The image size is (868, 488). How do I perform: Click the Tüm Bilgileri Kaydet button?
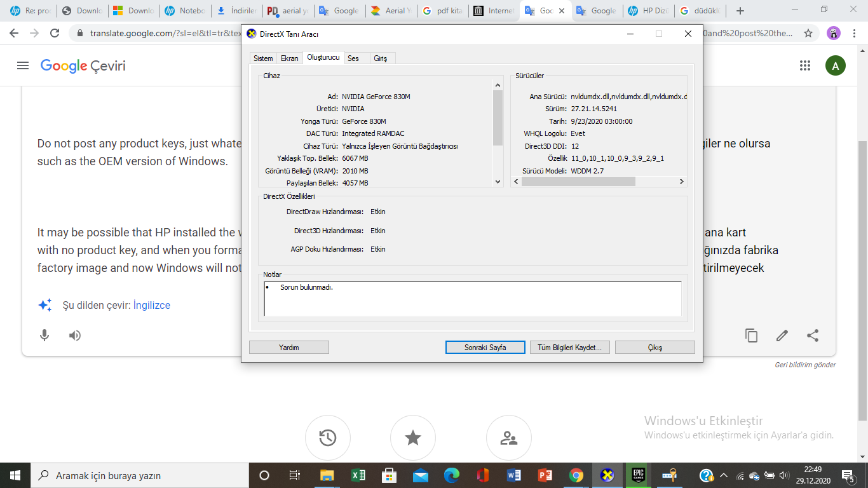tap(569, 347)
